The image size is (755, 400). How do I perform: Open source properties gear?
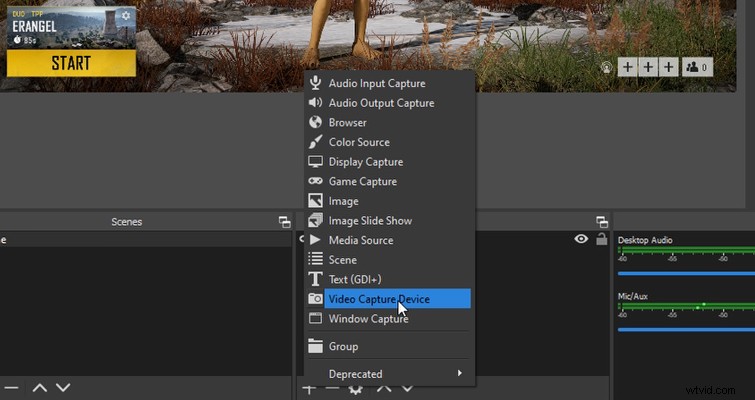pos(355,389)
